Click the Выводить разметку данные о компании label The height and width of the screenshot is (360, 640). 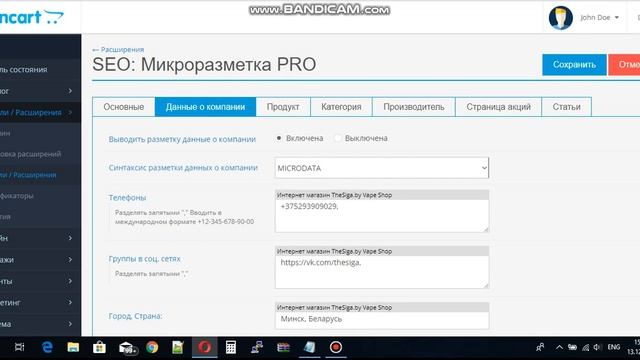tap(182, 139)
